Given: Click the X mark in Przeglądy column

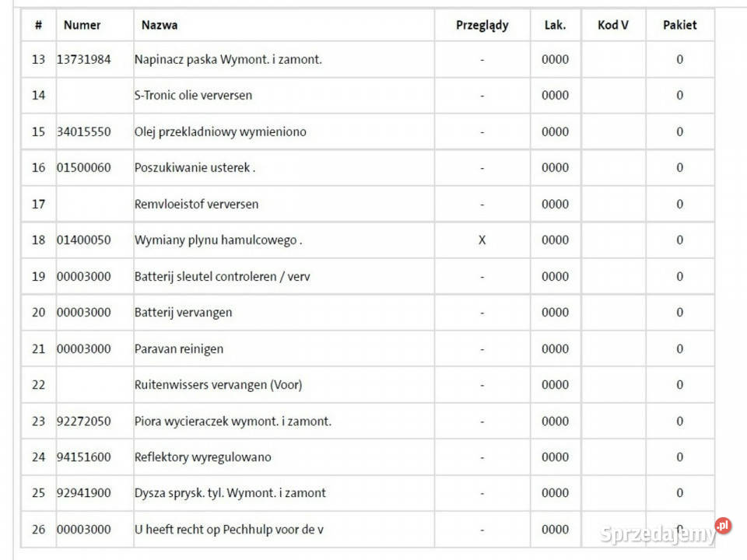Looking at the screenshot, I should [x=482, y=240].
